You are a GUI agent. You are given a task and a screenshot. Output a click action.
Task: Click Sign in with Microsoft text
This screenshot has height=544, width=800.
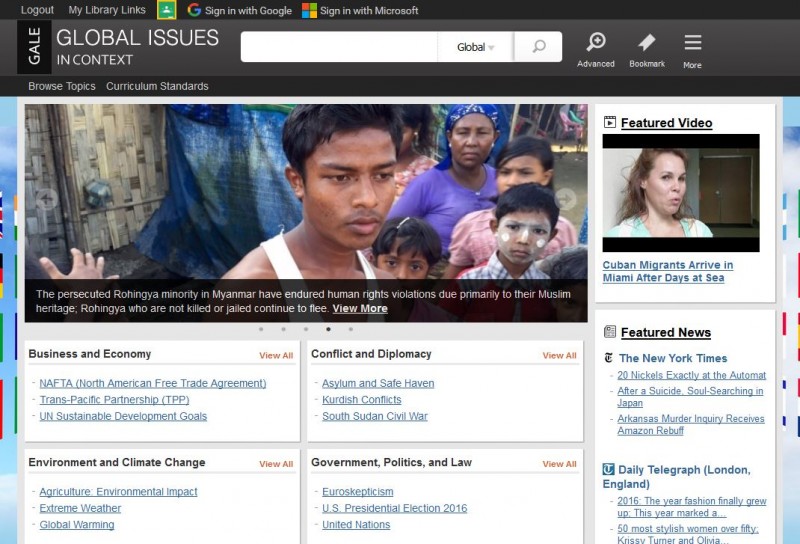tap(369, 10)
